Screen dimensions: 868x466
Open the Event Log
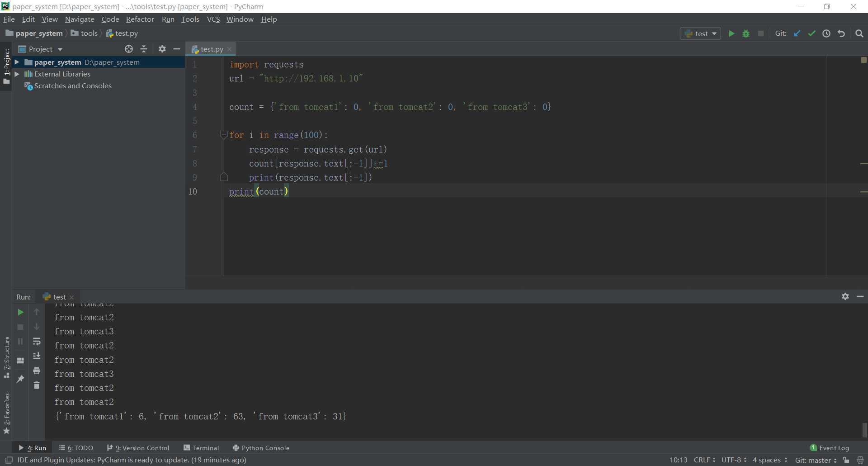pyautogui.click(x=830, y=448)
